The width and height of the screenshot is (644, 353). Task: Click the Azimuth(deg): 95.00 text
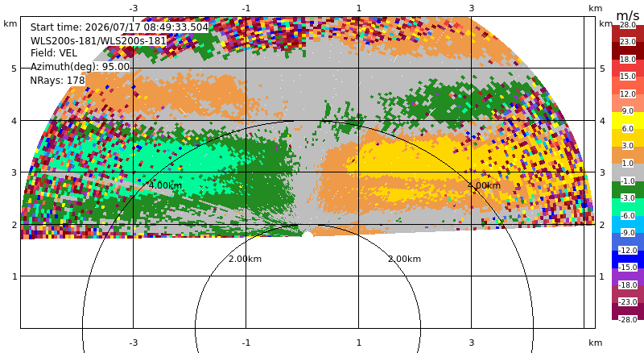[x=80, y=67]
